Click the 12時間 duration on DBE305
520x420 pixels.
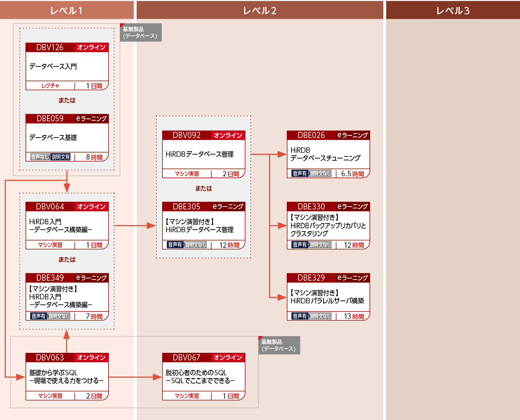pyautogui.click(x=229, y=245)
